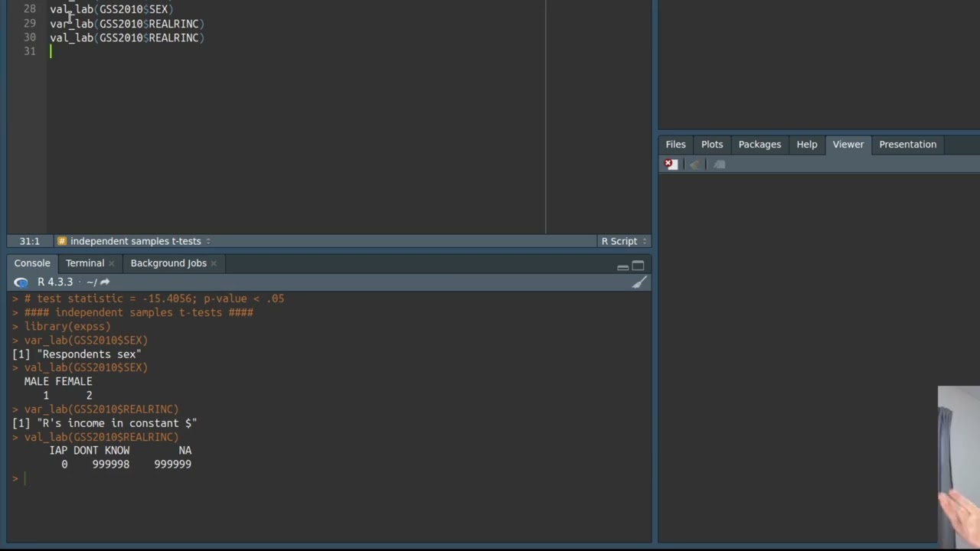The width and height of the screenshot is (980, 551).
Task: Open the Presentation tab
Action: pos(907,145)
